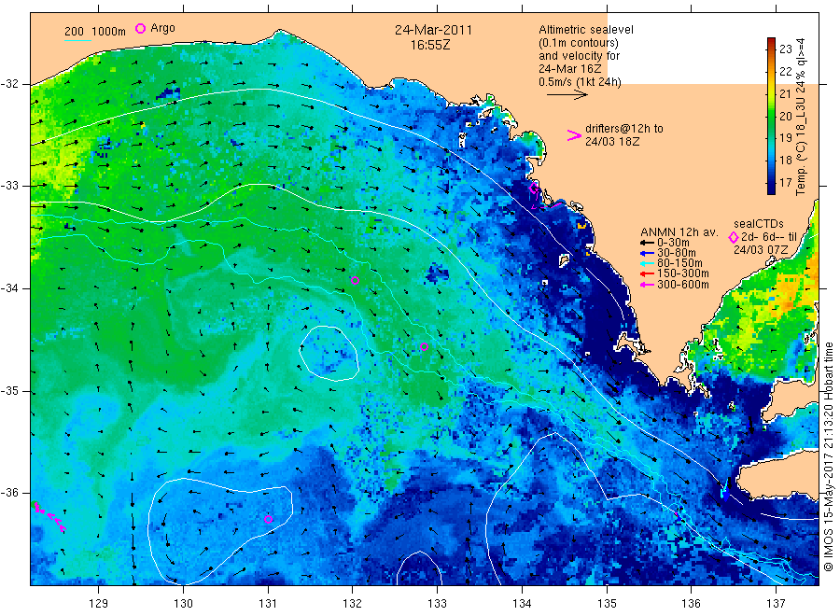Click the cyan line under 200 1000m legend
The height and width of the screenshot is (616, 840).
[x=77, y=40]
